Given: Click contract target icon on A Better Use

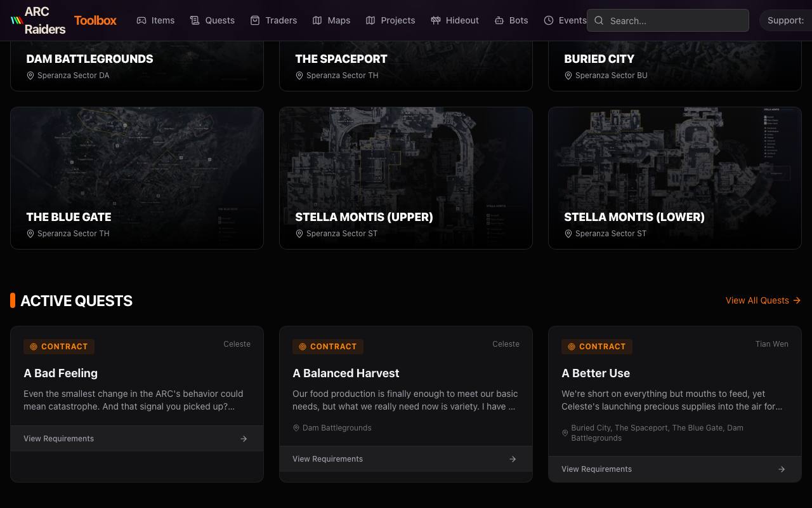Looking at the screenshot, I should [572, 347].
